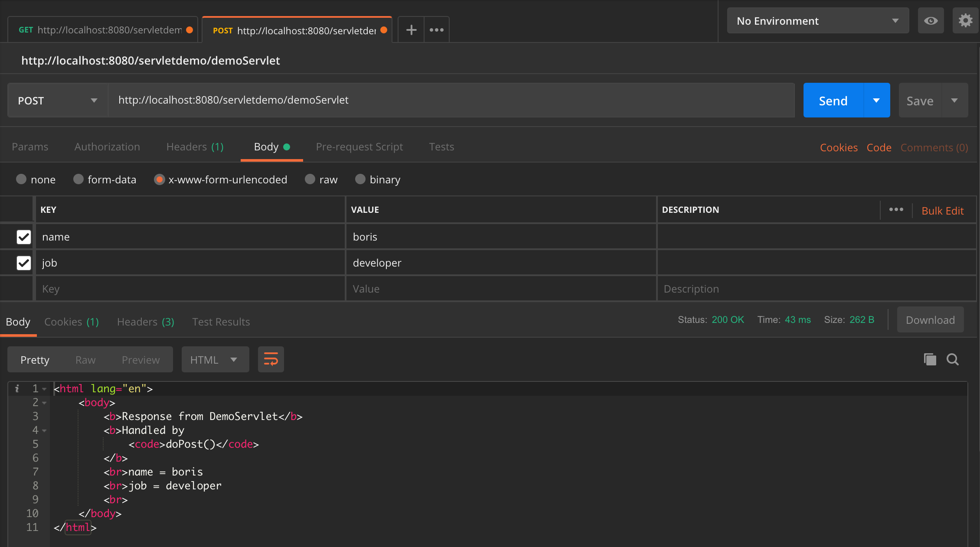Click the copy response icon

929,359
